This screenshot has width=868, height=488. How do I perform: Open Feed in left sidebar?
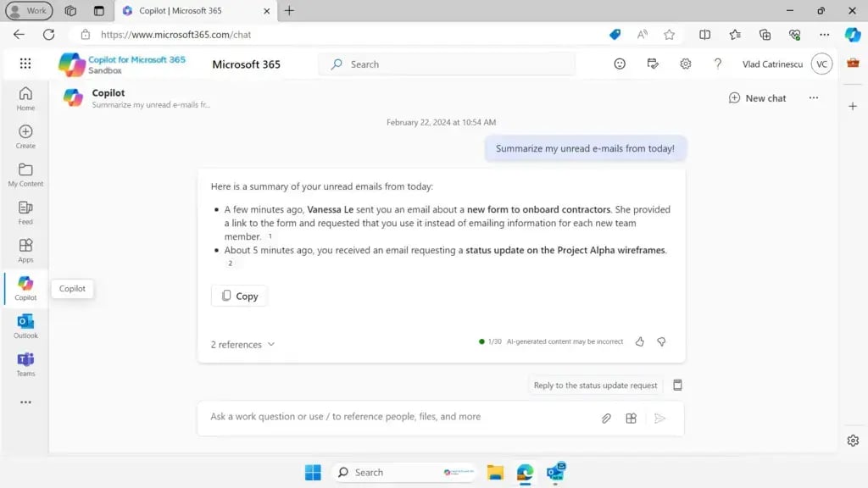[25, 213]
